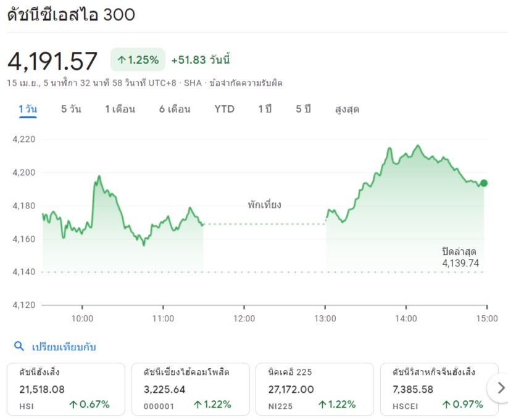Switch to the 1 ปี range
508x420 pixels.
click(x=265, y=109)
